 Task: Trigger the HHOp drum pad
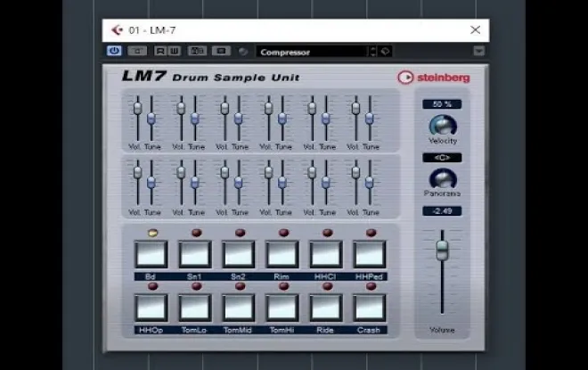pyautogui.click(x=151, y=308)
